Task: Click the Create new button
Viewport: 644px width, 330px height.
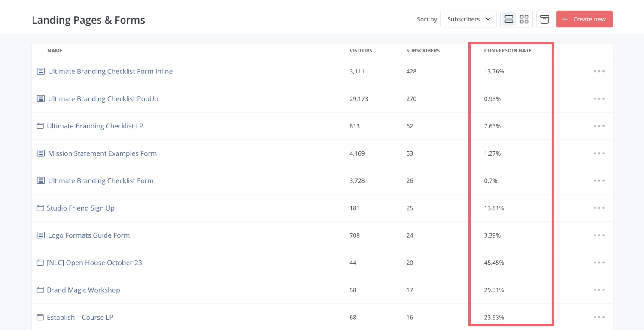Action: pos(584,19)
